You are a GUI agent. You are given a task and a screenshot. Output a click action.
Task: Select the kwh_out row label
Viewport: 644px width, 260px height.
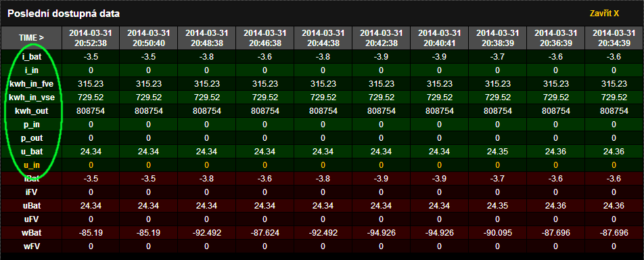click(x=32, y=111)
